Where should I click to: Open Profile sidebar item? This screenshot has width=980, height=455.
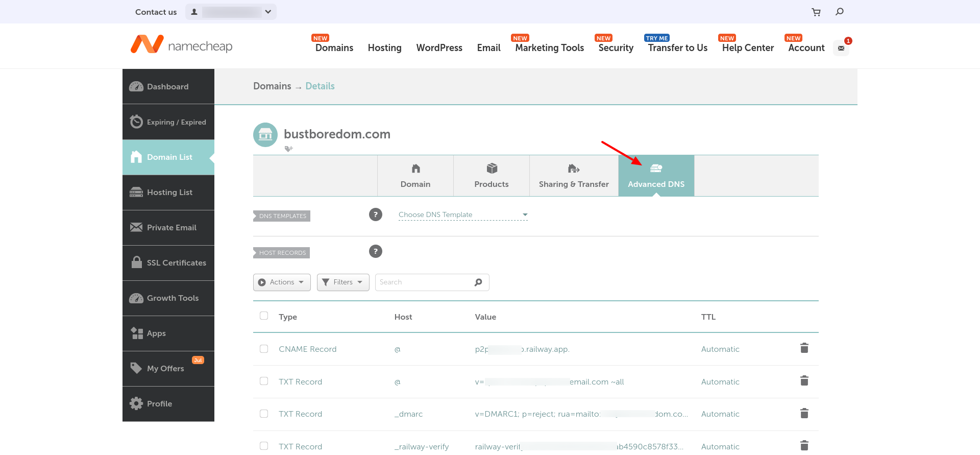point(168,403)
